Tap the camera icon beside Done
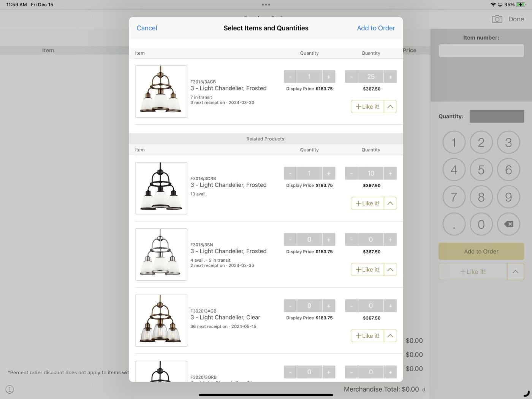Viewport: 532px width, 399px height. (497, 19)
